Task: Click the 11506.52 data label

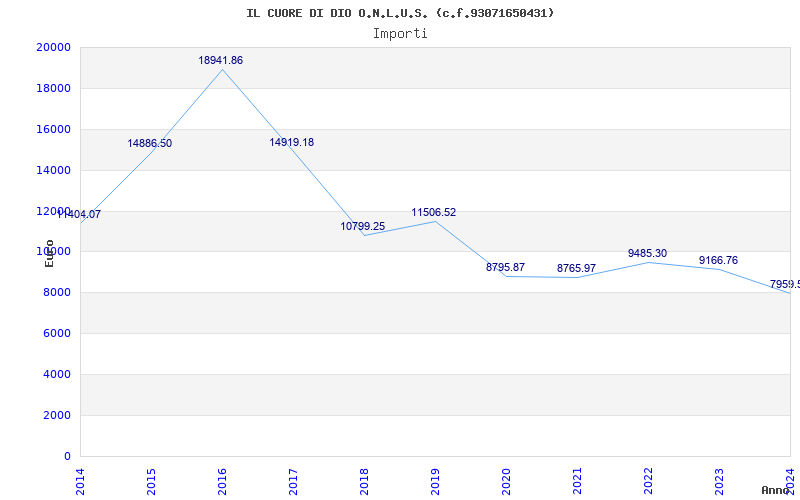Action: pos(434,212)
